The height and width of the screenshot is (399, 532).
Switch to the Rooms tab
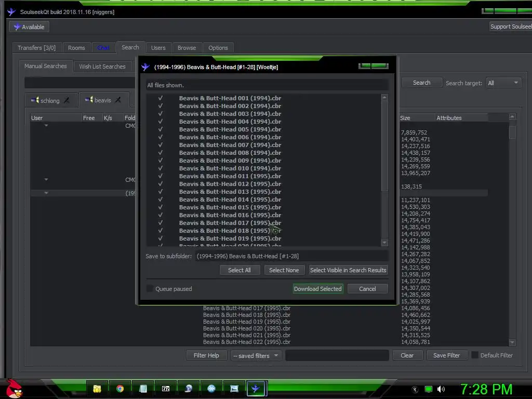[x=76, y=48]
